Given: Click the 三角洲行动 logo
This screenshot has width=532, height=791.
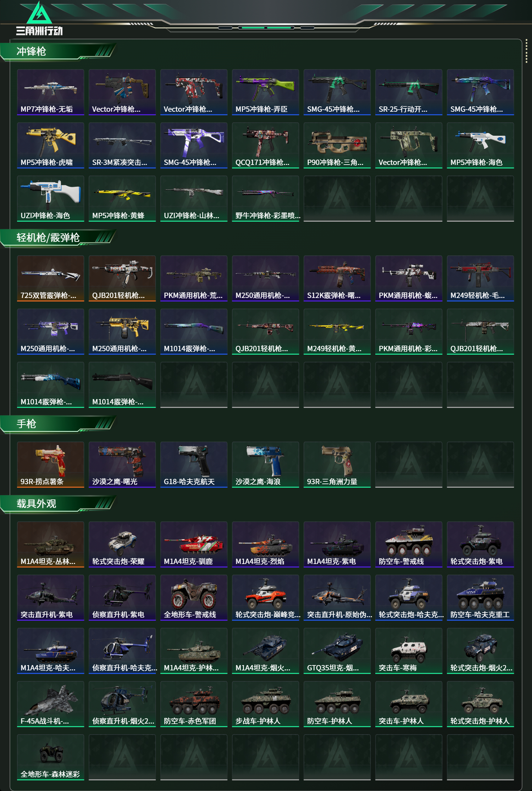Looking at the screenshot, I should point(39,19).
